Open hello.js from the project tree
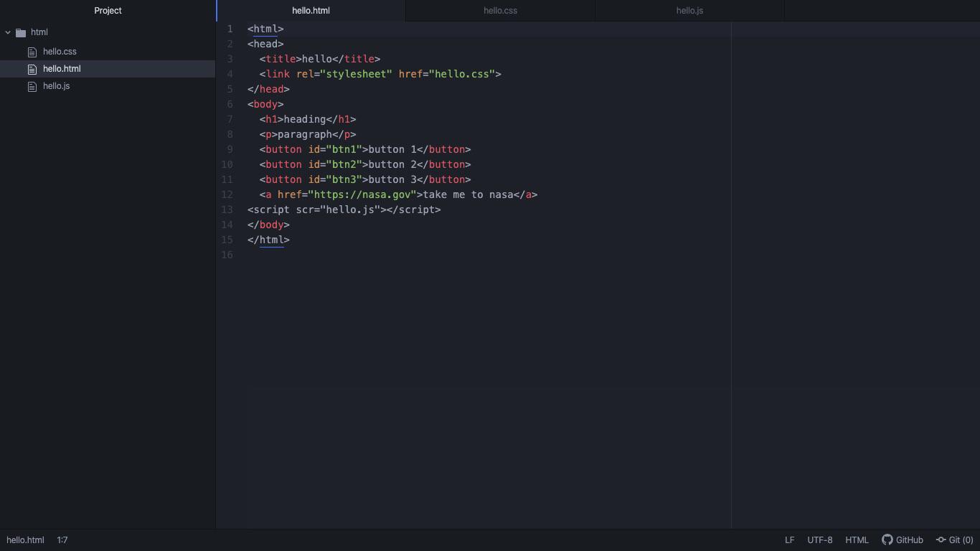This screenshot has height=551, width=980. click(56, 86)
